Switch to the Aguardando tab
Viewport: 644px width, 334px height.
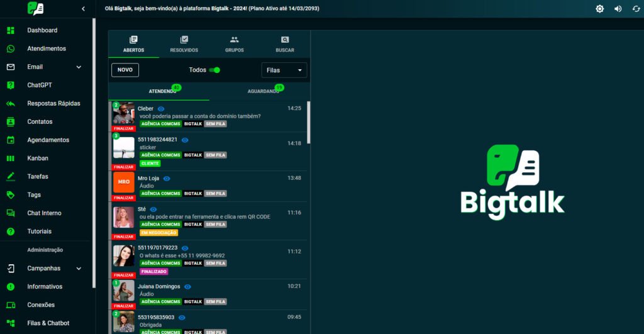coord(264,91)
